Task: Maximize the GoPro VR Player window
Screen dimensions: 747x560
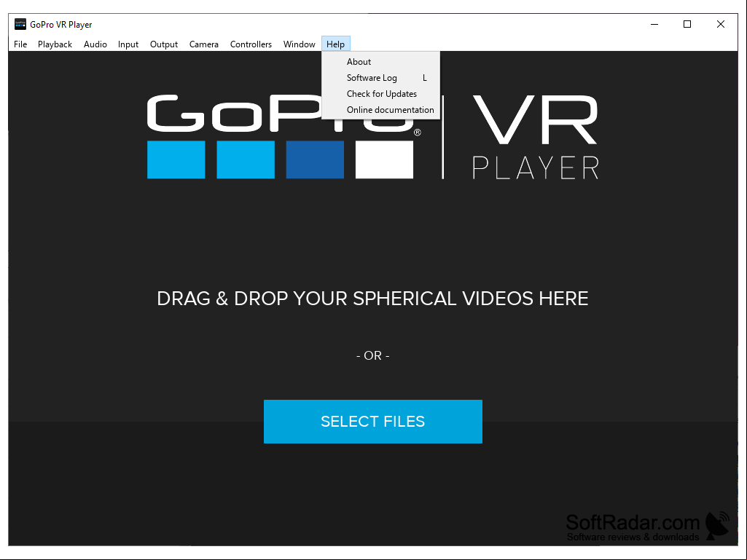Action: tap(687, 24)
